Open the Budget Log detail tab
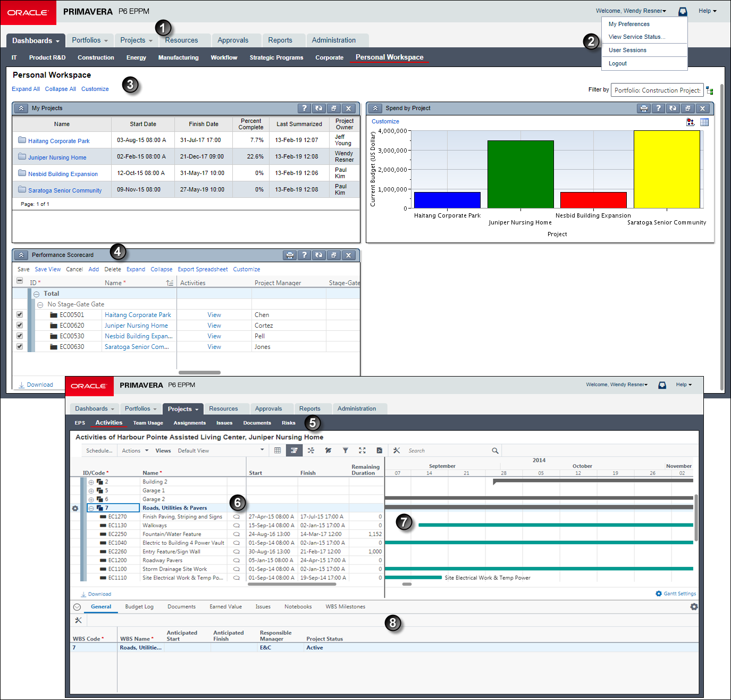The height and width of the screenshot is (700, 731). coord(139,606)
